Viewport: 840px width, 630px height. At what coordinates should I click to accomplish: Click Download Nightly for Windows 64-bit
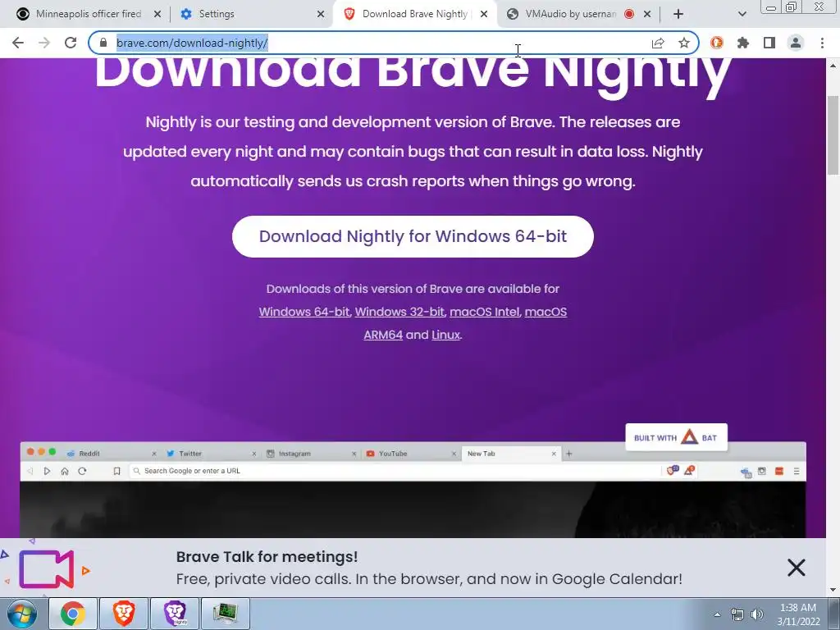coord(413,236)
